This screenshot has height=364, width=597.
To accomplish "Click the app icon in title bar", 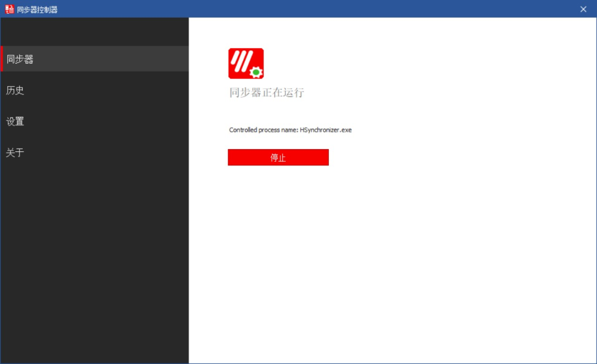I will click(x=9, y=9).
